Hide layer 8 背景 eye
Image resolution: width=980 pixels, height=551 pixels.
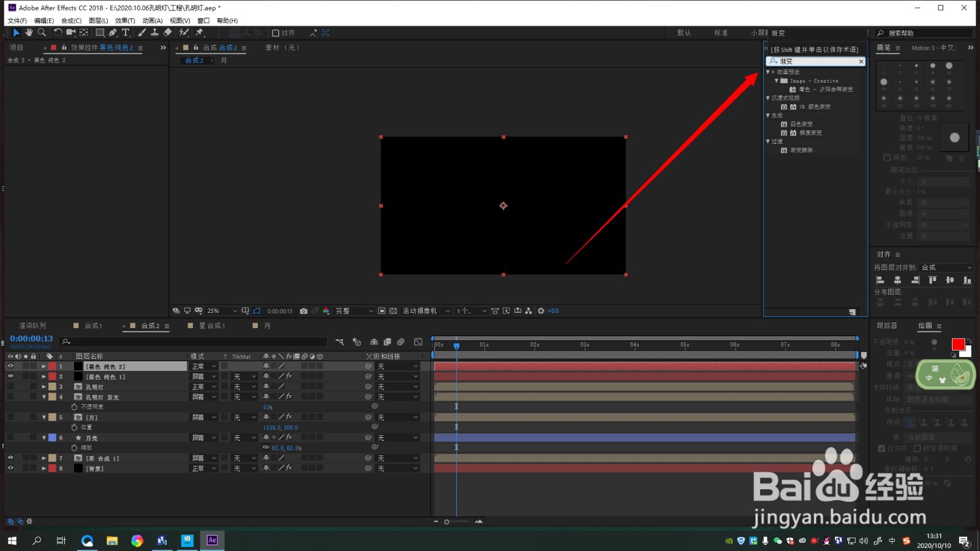tap(10, 468)
